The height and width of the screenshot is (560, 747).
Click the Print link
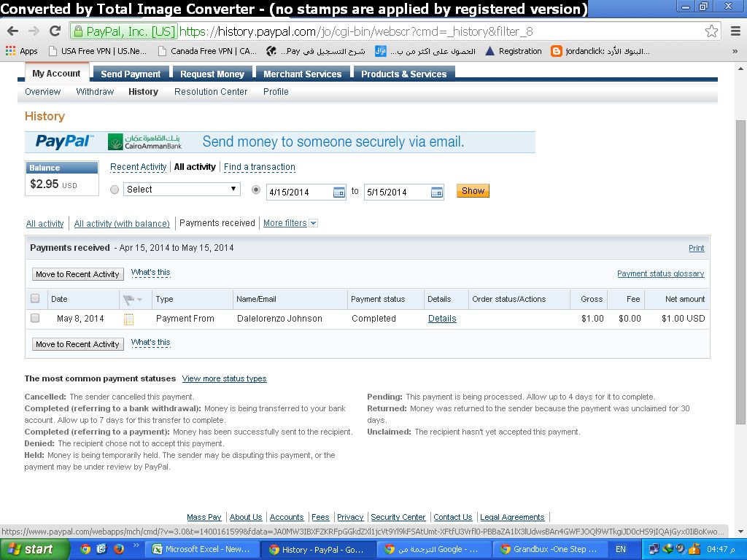click(696, 248)
